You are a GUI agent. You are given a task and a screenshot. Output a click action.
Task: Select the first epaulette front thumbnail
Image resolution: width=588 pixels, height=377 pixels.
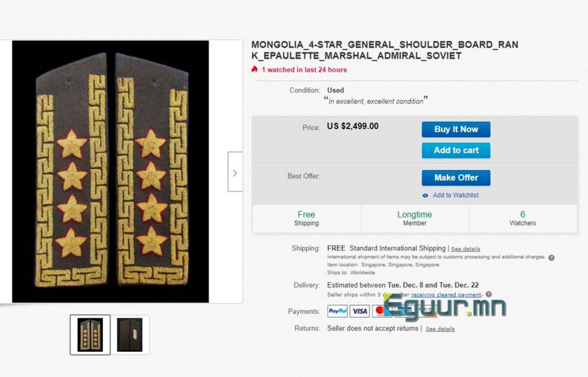click(x=90, y=335)
